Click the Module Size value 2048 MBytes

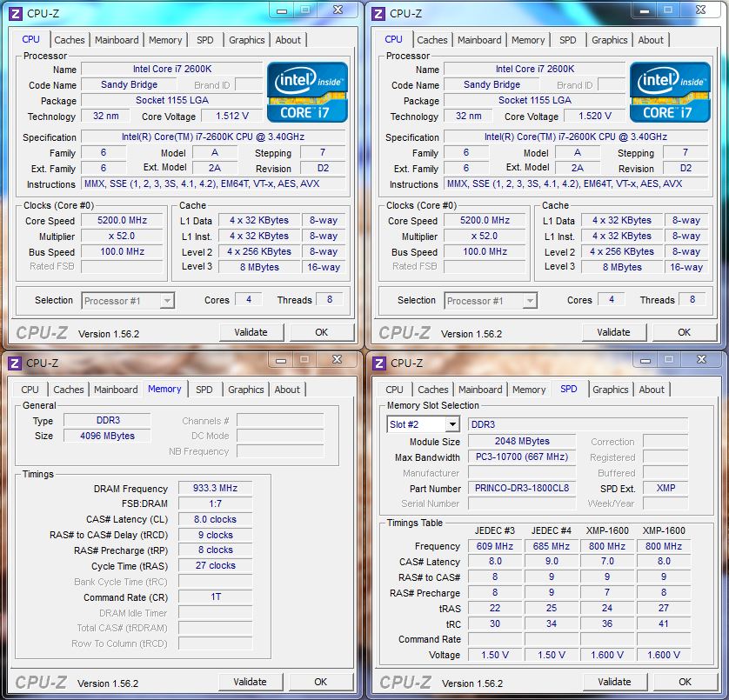pos(522,441)
